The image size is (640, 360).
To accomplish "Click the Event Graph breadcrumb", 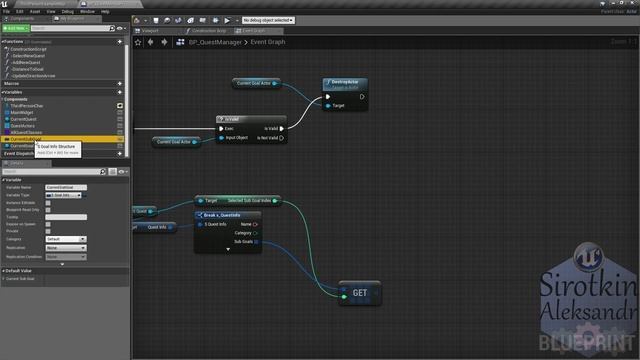I will click(x=268, y=42).
